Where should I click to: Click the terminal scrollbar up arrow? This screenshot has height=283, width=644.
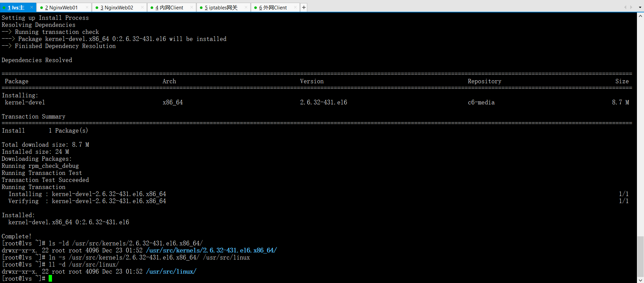point(640,16)
